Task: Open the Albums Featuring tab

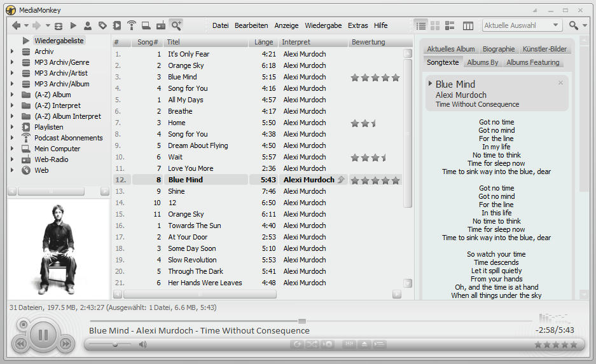Action: pyautogui.click(x=533, y=62)
